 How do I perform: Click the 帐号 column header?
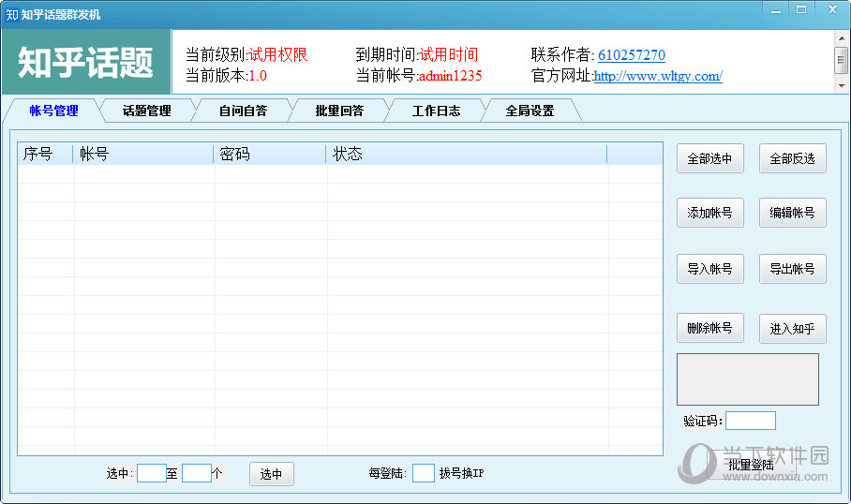(x=142, y=154)
